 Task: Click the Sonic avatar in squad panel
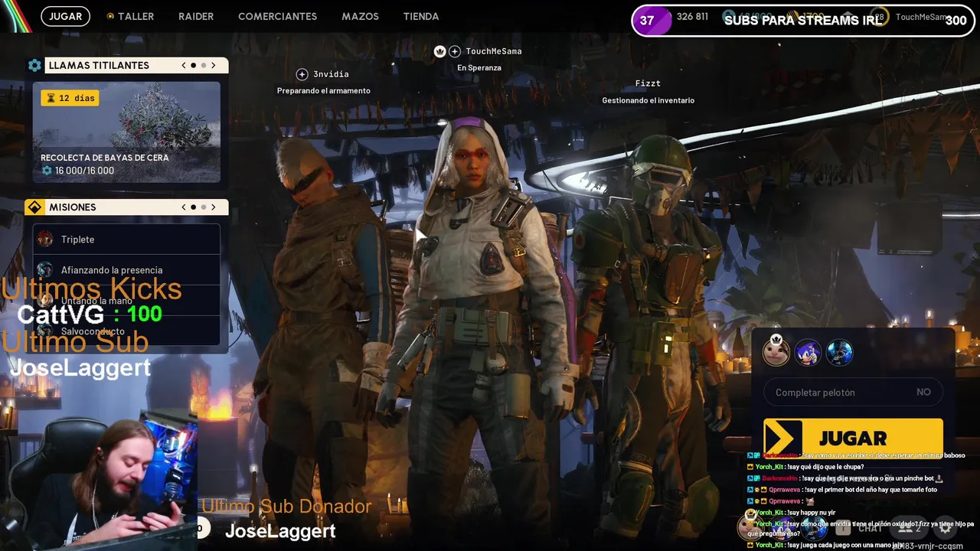pos(808,353)
